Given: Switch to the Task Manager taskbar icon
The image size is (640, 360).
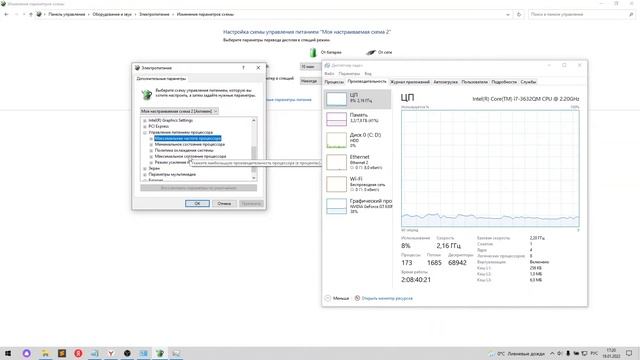Looking at the screenshot, I should pos(176,353).
